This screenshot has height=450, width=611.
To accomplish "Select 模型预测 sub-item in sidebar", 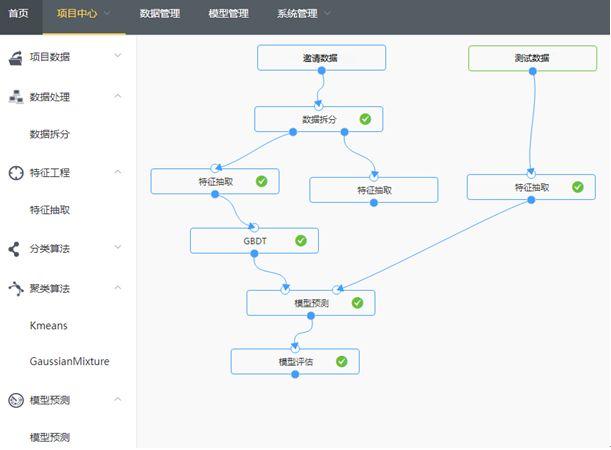I will (x=49, y=437).
